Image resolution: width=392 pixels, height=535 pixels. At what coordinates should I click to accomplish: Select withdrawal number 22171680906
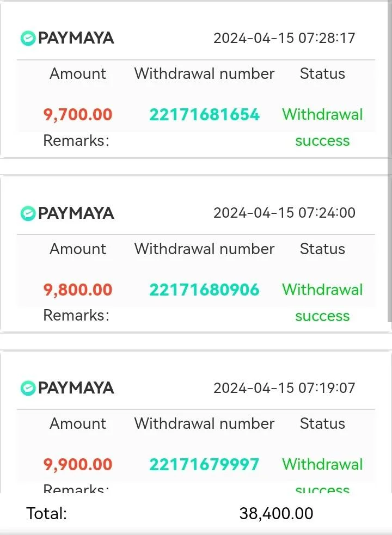[x=204, y=290]
